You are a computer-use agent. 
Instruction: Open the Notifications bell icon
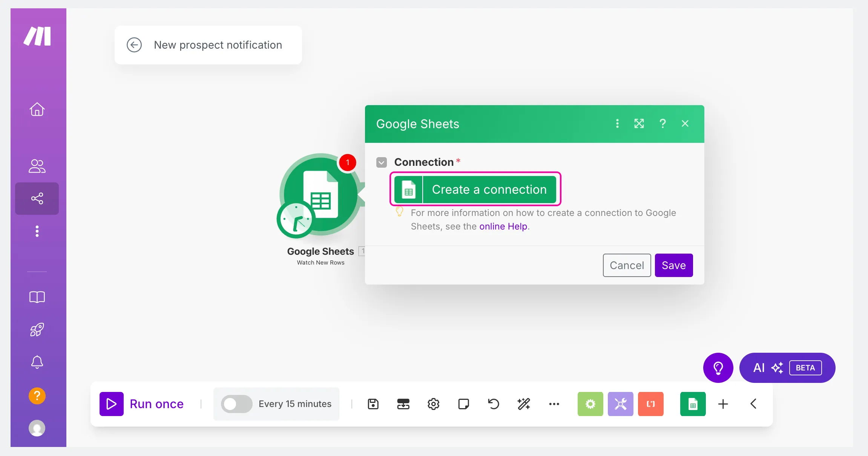coord(37,362)
